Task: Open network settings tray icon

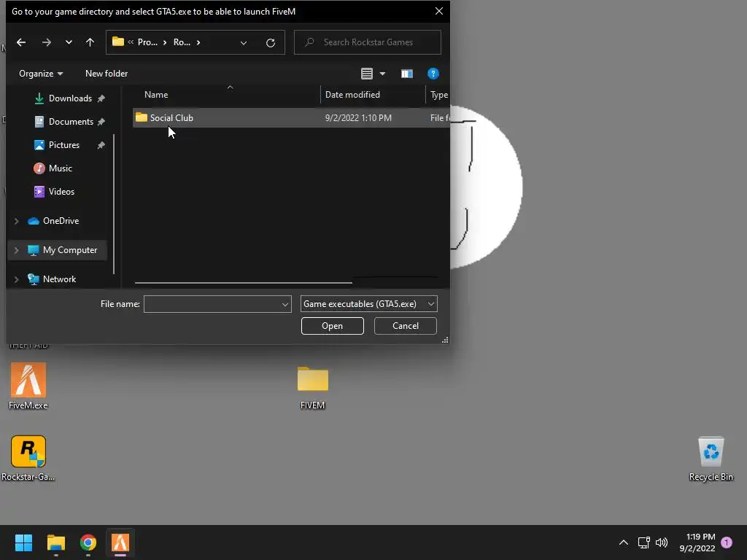Action: 643,542
